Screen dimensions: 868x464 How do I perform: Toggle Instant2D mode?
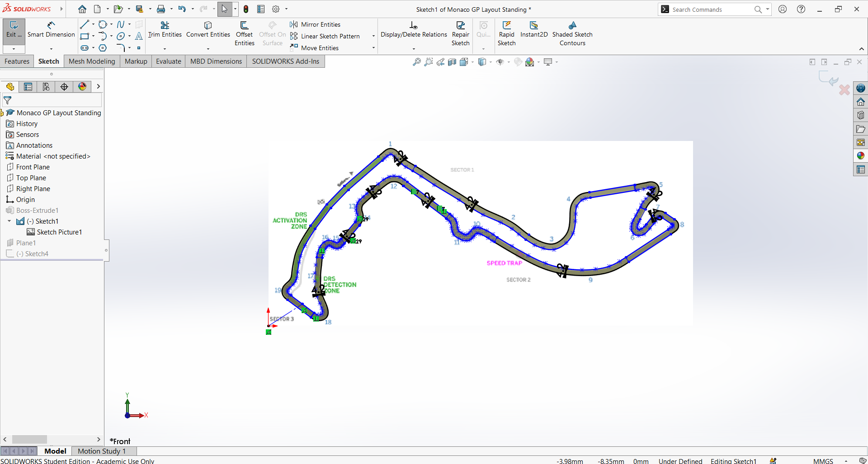534,29
